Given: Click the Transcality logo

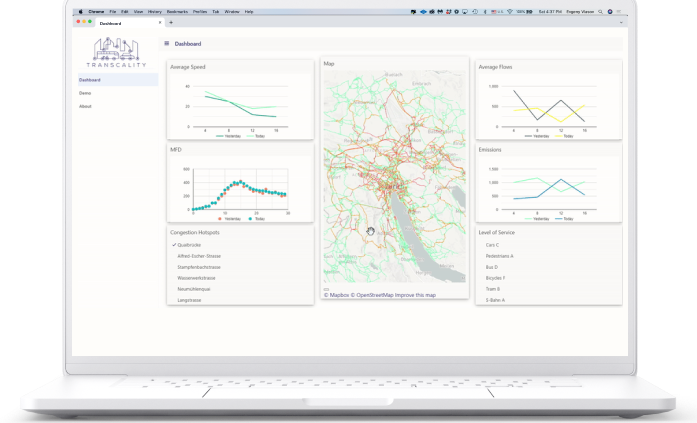Looking at the screenshot, I should click(x=116, y=52).
